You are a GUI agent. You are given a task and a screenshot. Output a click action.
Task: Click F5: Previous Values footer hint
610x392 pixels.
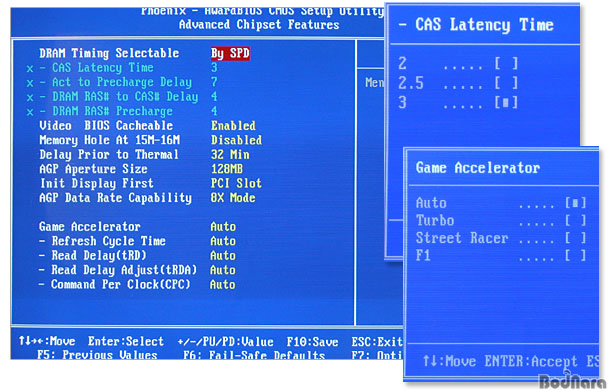97,355
